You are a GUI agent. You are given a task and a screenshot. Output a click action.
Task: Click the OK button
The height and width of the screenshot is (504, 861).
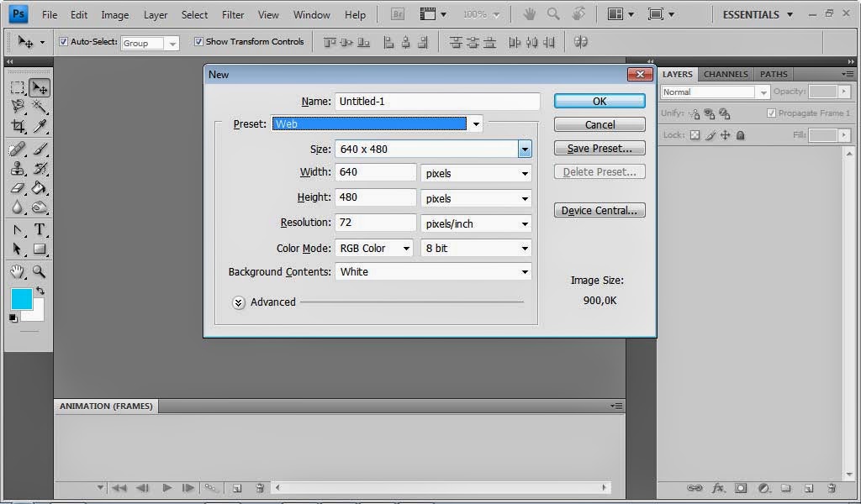(x=600, y=101)
